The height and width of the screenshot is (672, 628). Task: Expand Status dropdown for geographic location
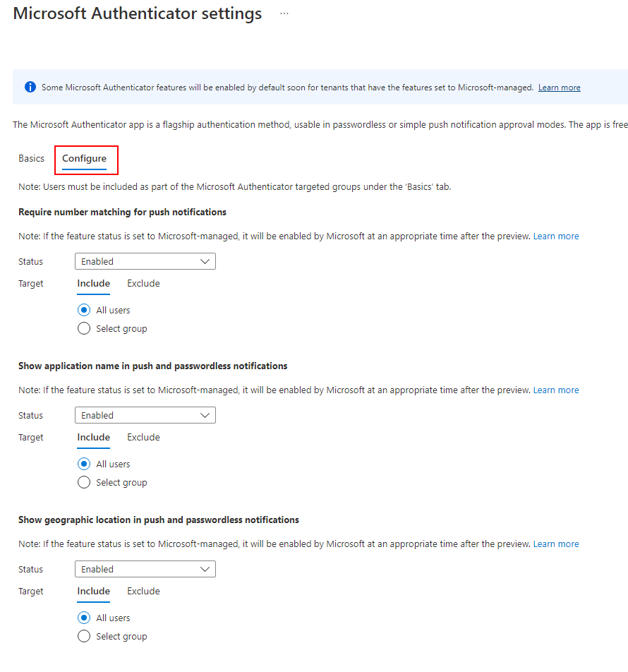pyautogui.click(x=145, y=569)
